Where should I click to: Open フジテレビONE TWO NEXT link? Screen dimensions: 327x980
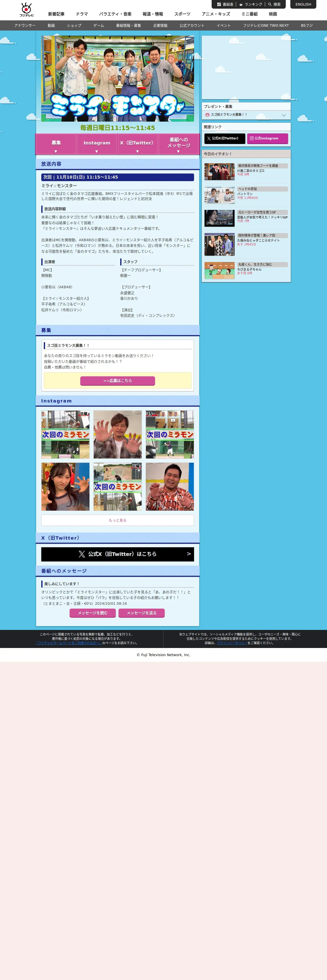266,25
